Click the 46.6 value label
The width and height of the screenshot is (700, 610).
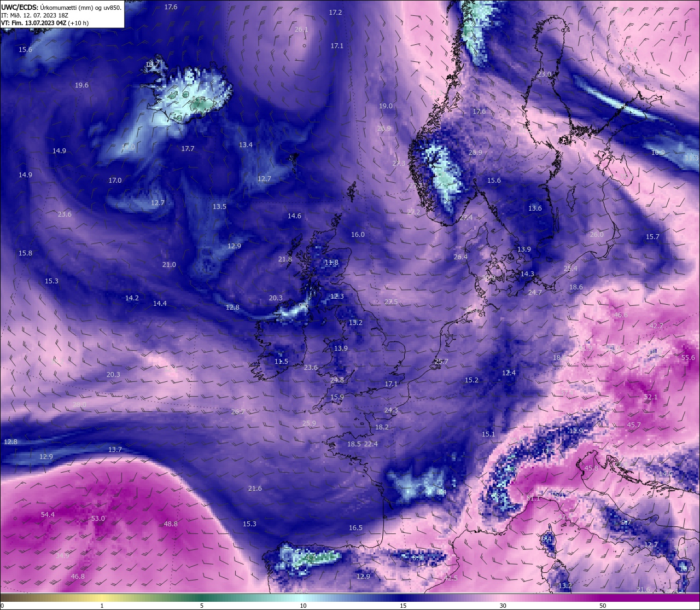[621, 316]
